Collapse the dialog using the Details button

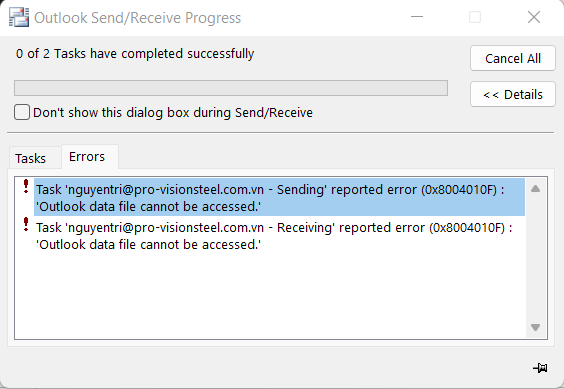click(x=513, y=94)
